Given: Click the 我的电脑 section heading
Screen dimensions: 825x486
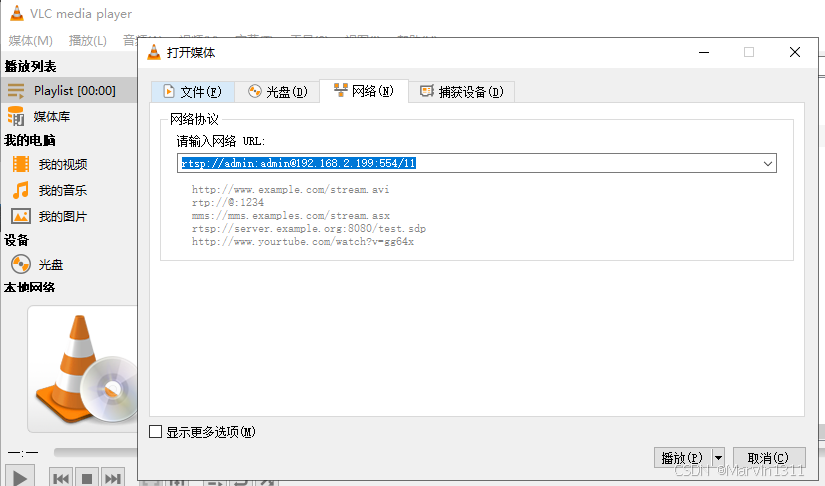Looking at the screenshot, I should pos(30,140).
